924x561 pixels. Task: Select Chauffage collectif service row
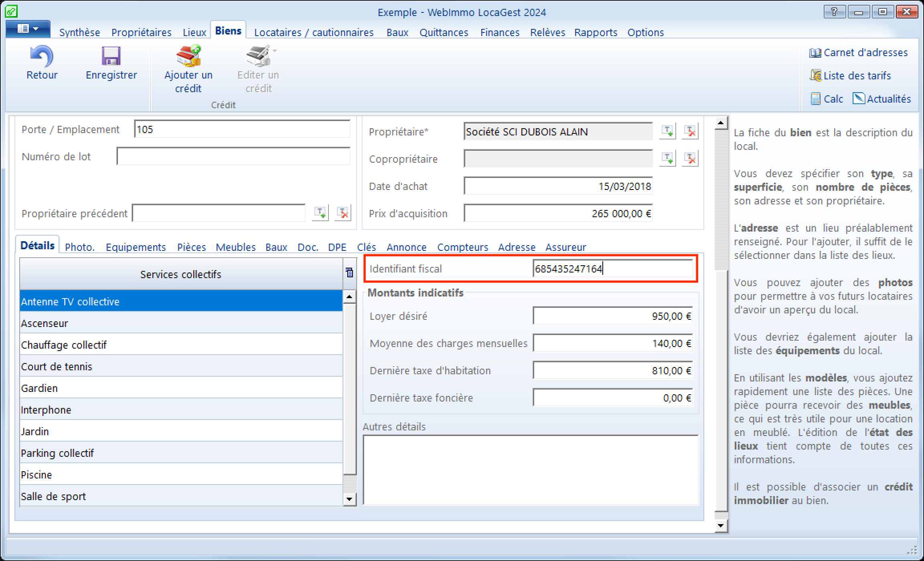(x=181, y=345)
